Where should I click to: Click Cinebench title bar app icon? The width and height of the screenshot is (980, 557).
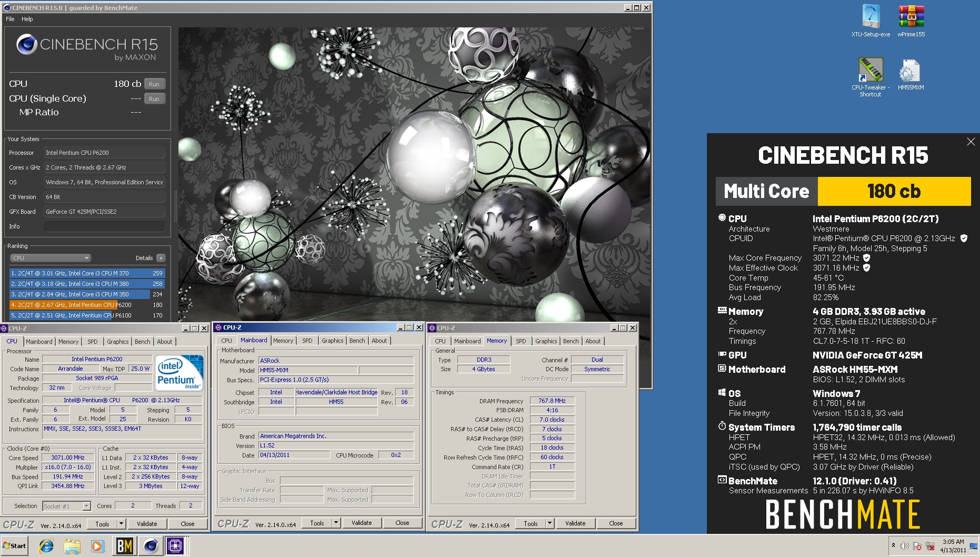coord(7,7)
